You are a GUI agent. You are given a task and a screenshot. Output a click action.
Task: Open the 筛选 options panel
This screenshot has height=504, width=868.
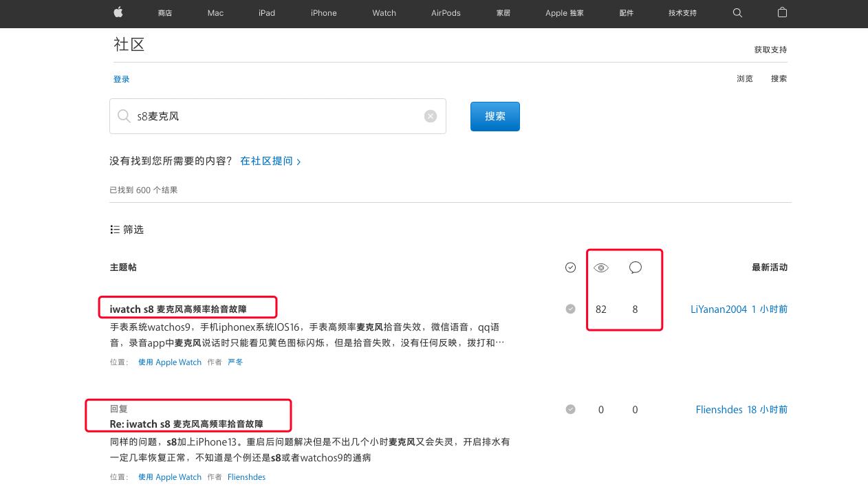click(127, 230)
